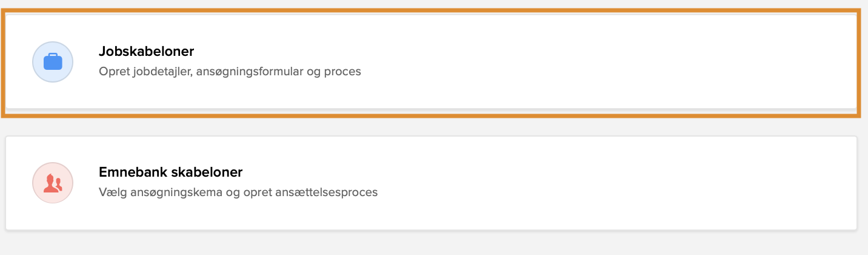The image size is (868, 255).
Task: Click the blue briefcase icon
Action: point(53,62)
